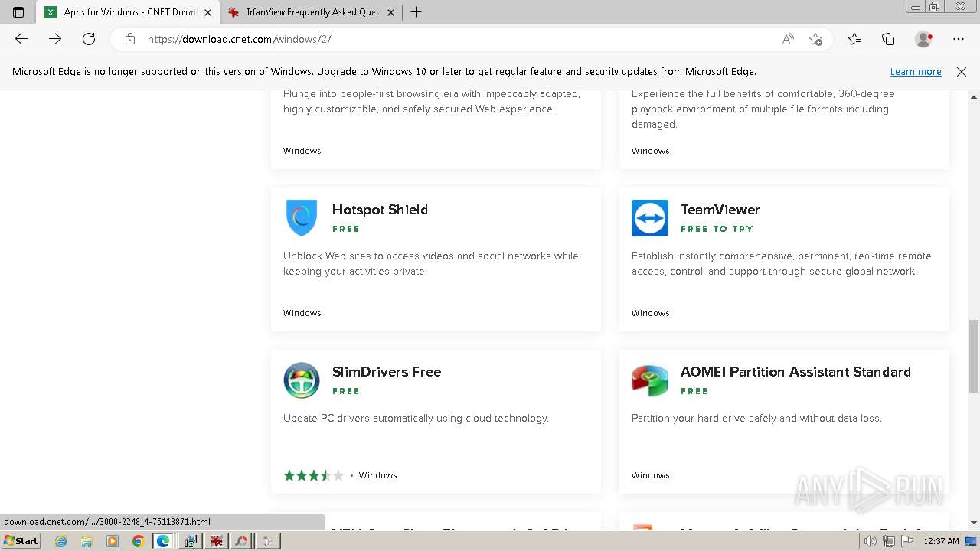Open the Edge profile menu
This screenshot has height=551, width=980.
click(924, 39)
